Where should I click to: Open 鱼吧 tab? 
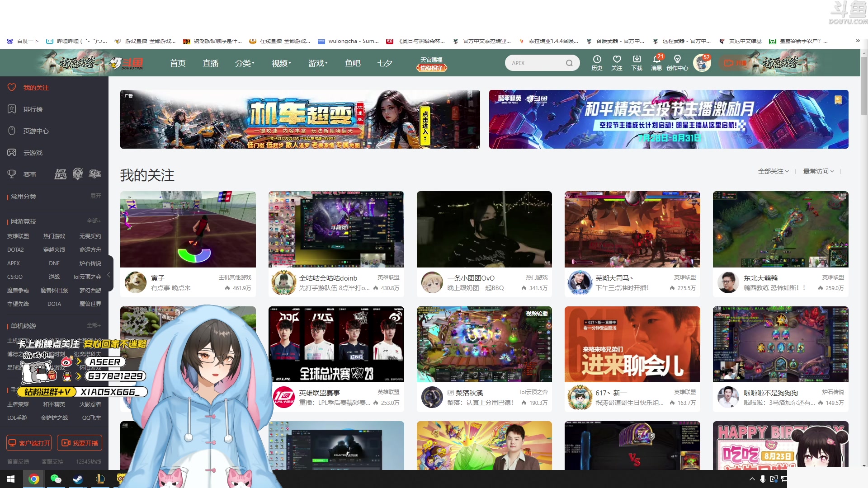pyautogui.click(x=353, y=63)
